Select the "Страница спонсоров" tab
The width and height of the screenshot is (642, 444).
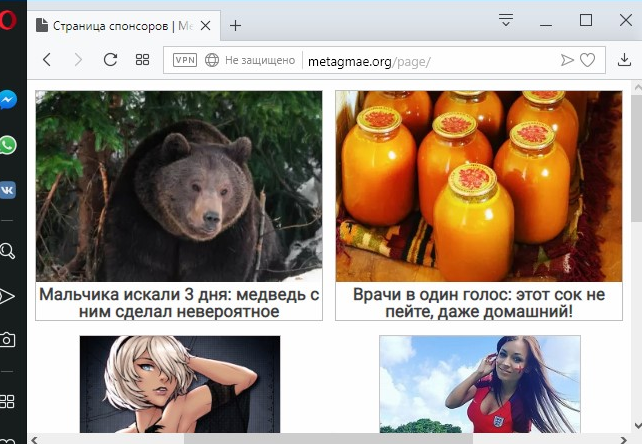coord(115,25)
